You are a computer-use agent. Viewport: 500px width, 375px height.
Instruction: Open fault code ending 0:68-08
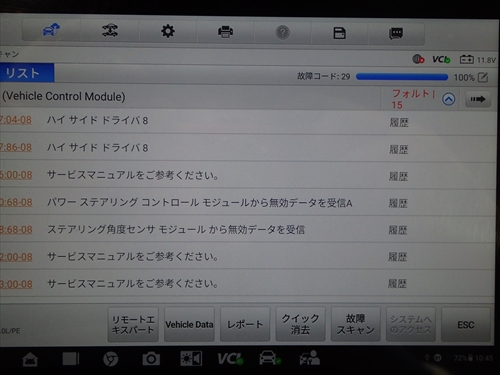[x=16, y=202]
